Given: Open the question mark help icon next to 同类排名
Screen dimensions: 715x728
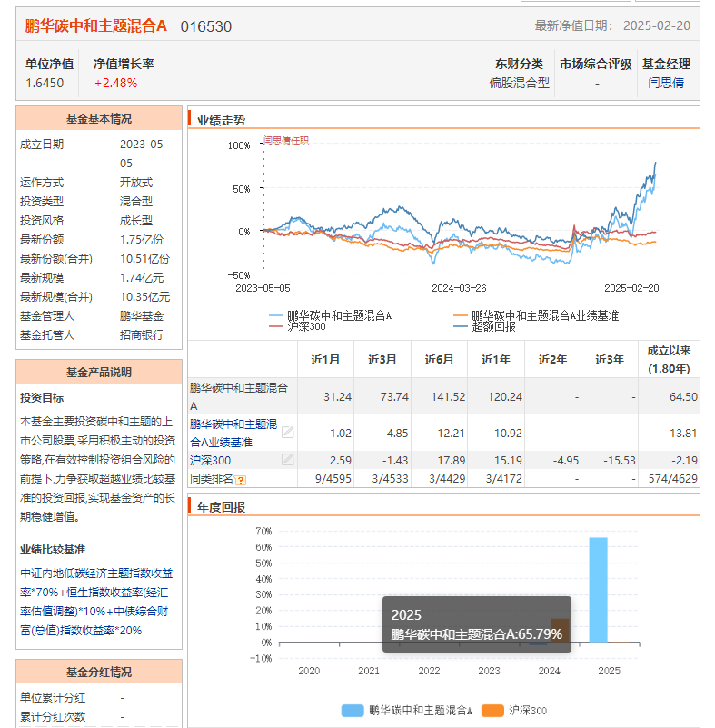Looking at the screenshot, I should [x=241, y=480].
